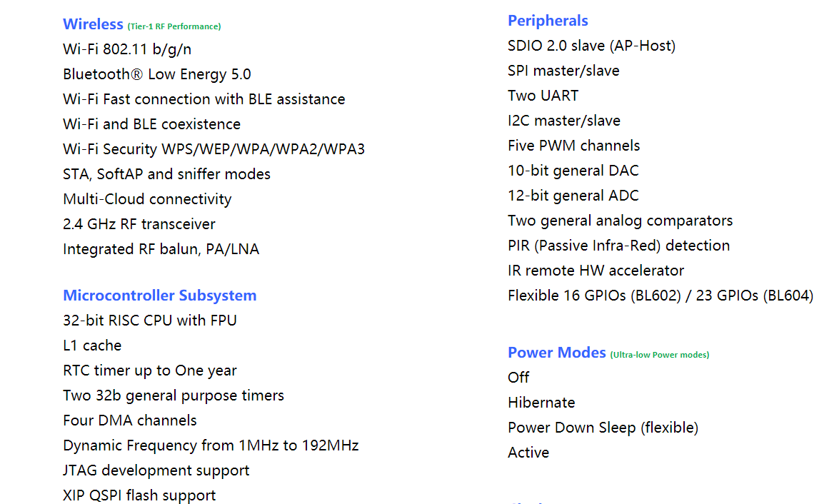Viewport: 839px width, 504px height.
Task: Click the 'Ultra-low Power modes' green note
Action: 660,355
